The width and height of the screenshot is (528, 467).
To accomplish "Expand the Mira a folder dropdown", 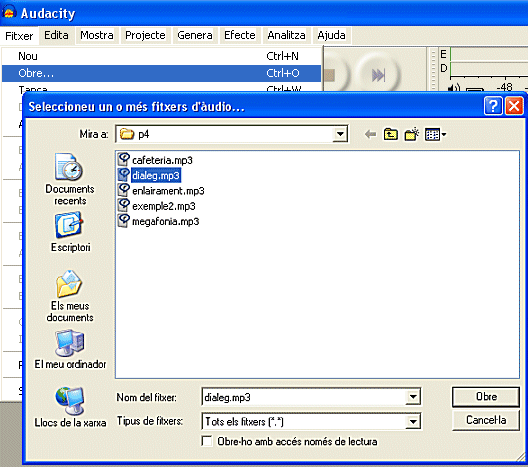I will [340, 134].
